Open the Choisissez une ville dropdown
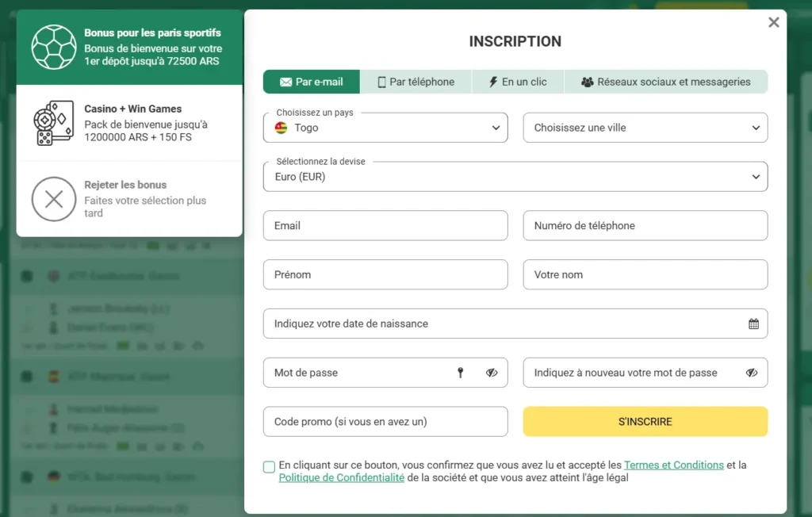Image resolution: width=812 pixels, height=517 pixels. 645,128
